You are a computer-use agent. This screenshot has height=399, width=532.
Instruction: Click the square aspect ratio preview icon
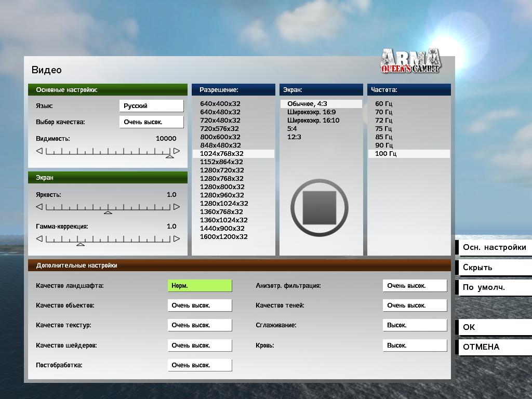coord(319,208)
